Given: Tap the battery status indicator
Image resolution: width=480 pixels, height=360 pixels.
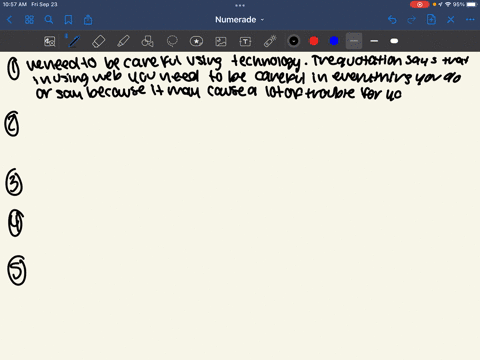Looking at the screenshot, I should [x=472, y=4].
